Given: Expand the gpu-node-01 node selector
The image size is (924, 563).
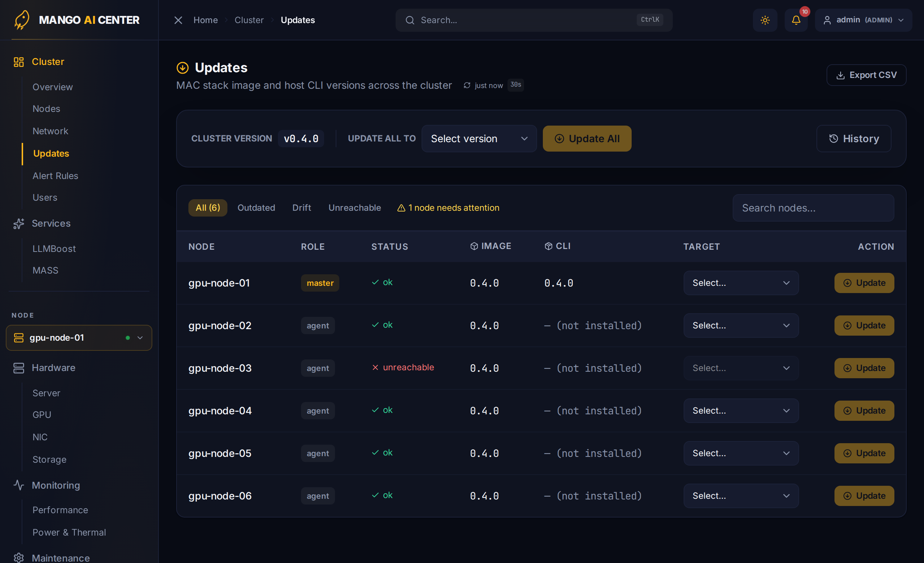Looking at the screenshot, I should (x=79, y=338).
